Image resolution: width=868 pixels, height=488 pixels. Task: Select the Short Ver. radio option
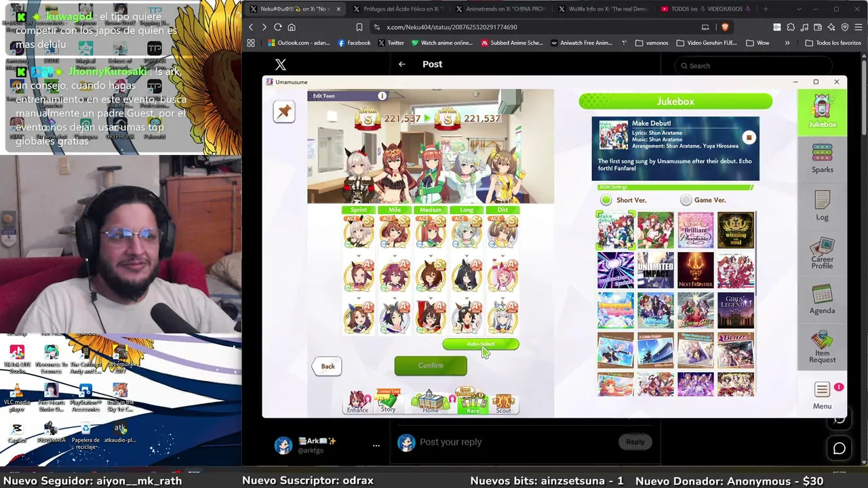click(623, 200)
